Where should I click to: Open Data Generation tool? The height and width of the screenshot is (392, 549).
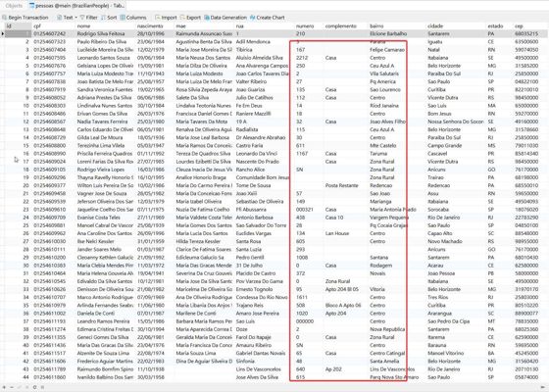tap(225, 18)
